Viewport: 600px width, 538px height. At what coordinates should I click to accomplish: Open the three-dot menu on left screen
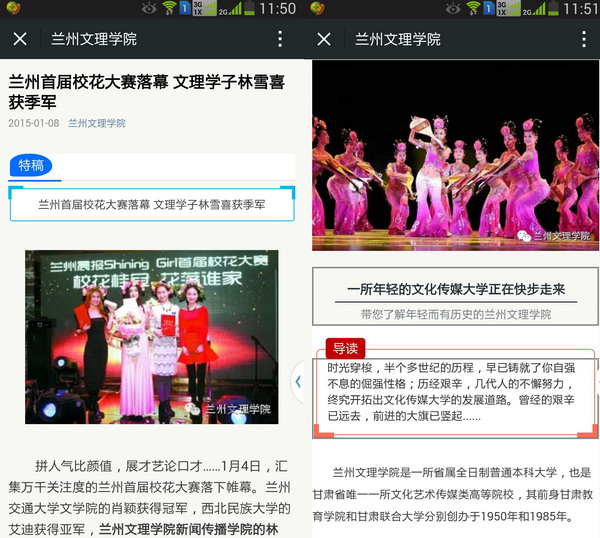pos(280,40)
